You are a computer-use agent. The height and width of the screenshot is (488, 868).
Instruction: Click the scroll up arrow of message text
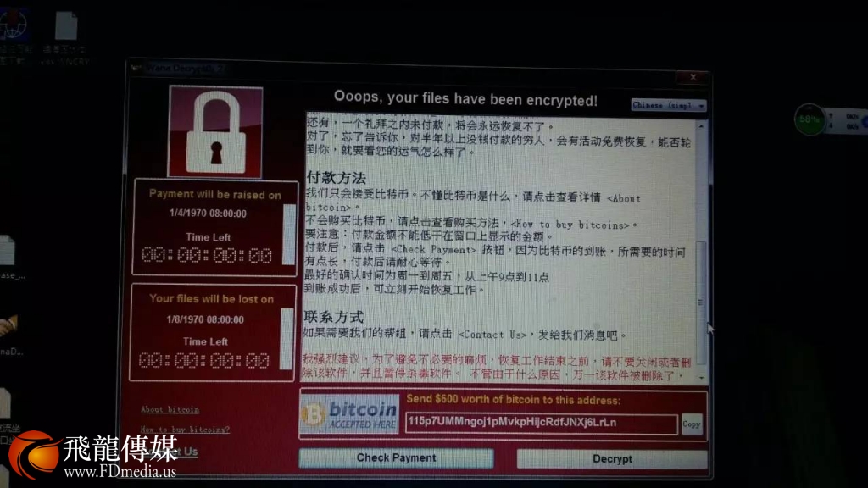point(701,127)
